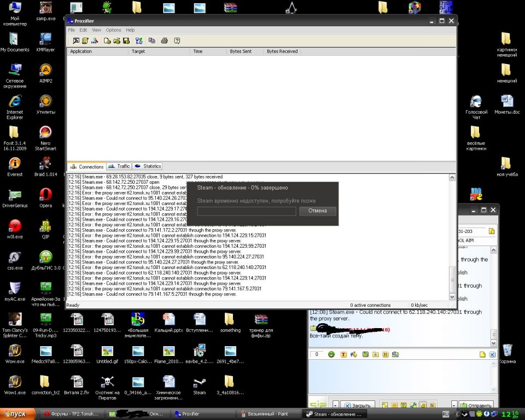Click Отмена in the Steam update dialog
Image resolution: width=525 pixels, height=420 pixels.
317,211
